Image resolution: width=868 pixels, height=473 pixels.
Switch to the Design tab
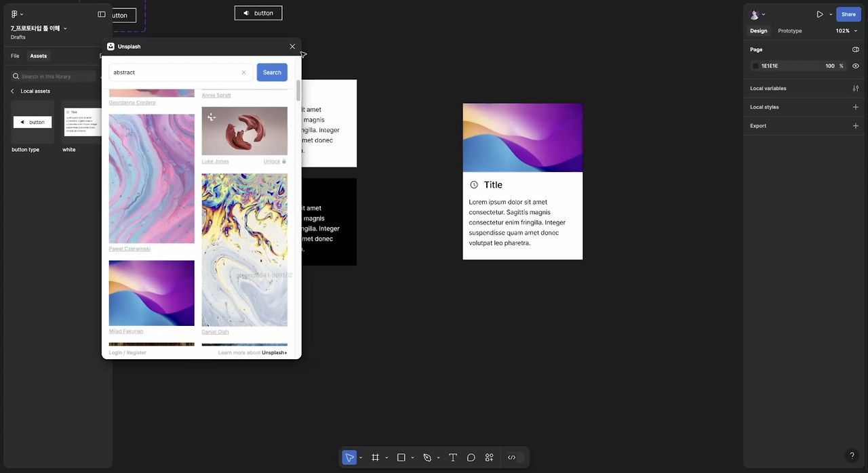tap(758, 30)
